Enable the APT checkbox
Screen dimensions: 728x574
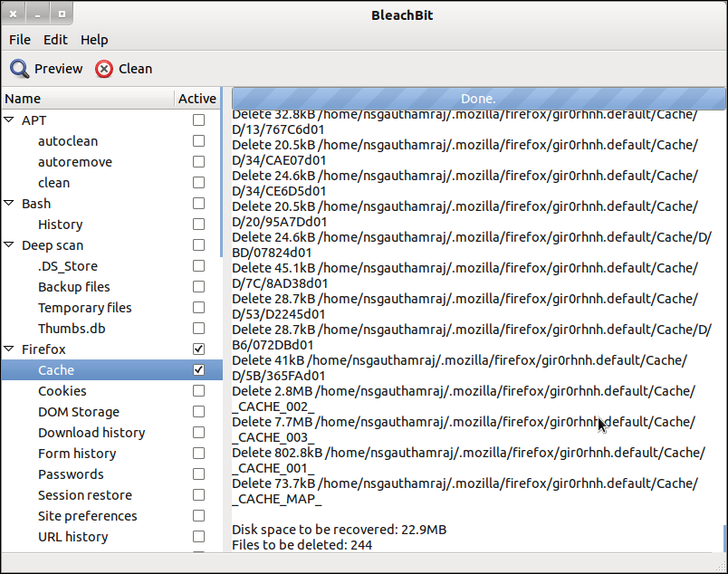click(x=198, y=120)
